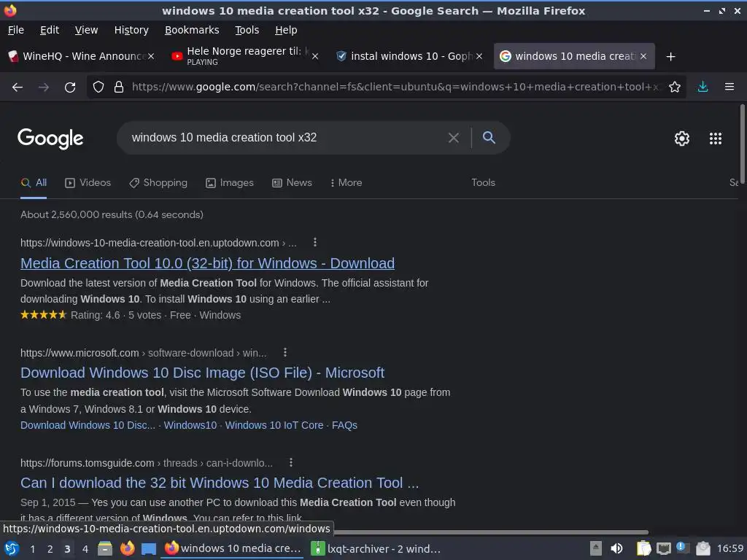Open file manager from taskbar

[105, 548]
